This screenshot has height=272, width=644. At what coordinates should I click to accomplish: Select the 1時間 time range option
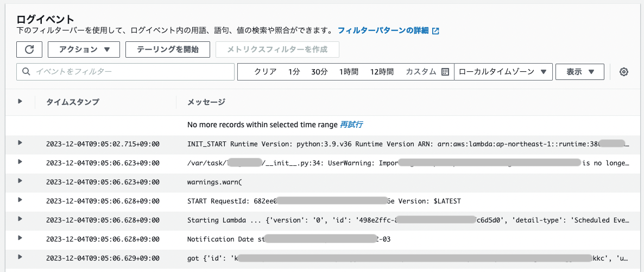[x=349, y=72]
